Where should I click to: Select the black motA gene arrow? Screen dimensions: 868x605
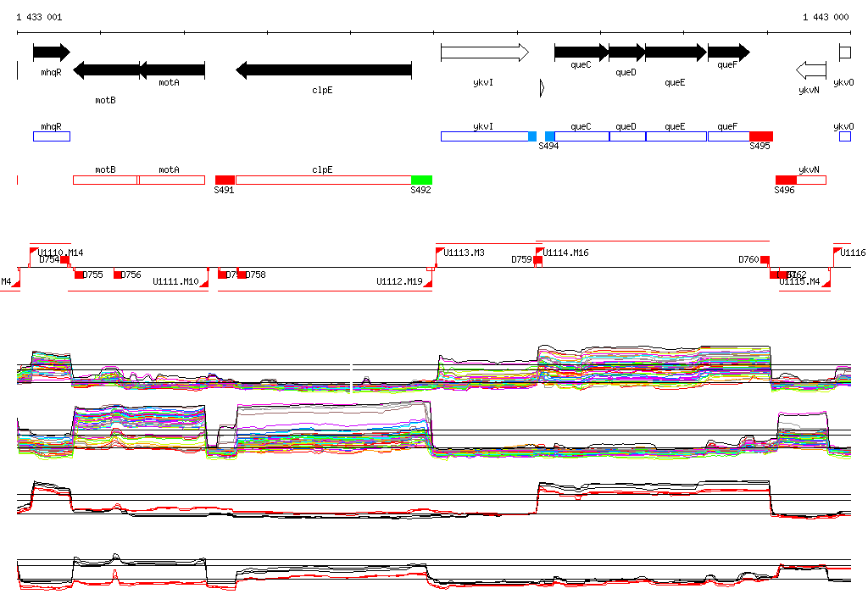(172, 70)
